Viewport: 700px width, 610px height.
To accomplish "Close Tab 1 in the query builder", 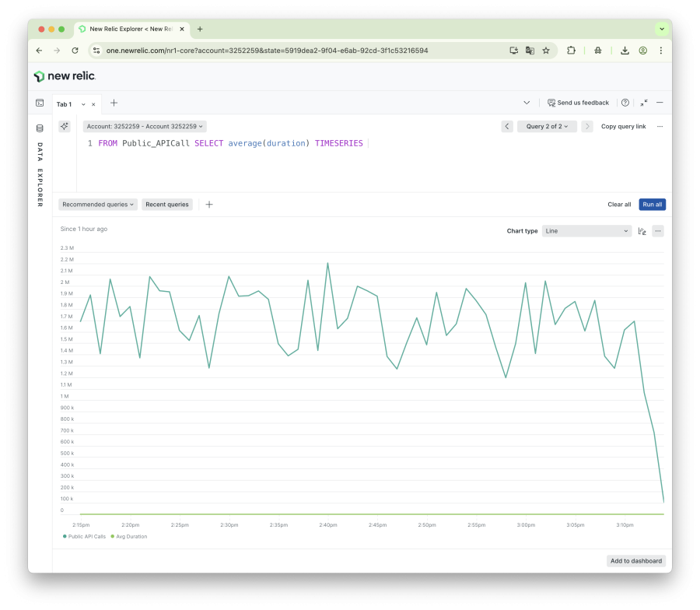I will 93,104.
